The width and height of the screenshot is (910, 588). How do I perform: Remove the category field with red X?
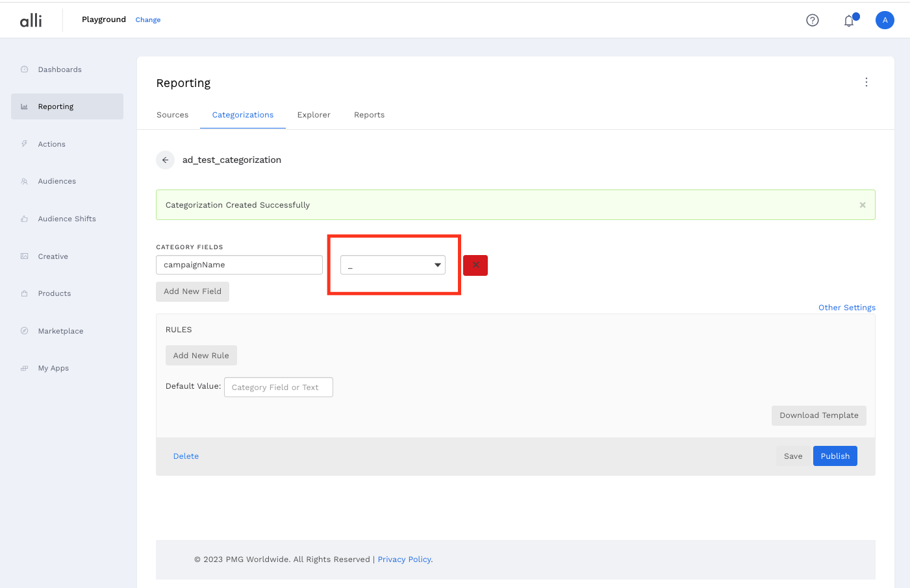coord(475,265)
